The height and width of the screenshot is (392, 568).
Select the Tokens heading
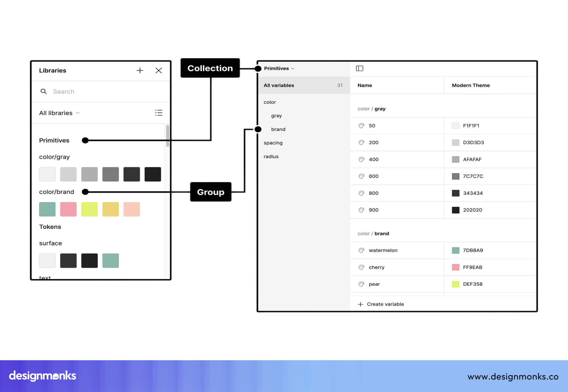click(50, 227)
